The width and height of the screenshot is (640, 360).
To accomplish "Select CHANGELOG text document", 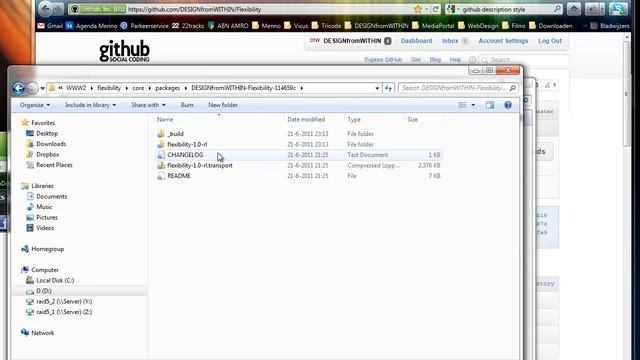I will 185,155.
